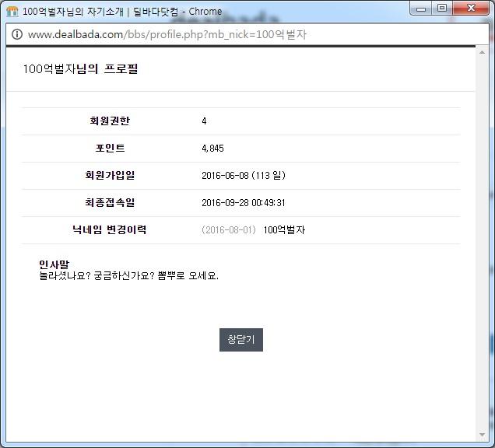Viewport: 495px width, 448px height.
Task: Close the window with the red X
Action: tap(470, 9)
